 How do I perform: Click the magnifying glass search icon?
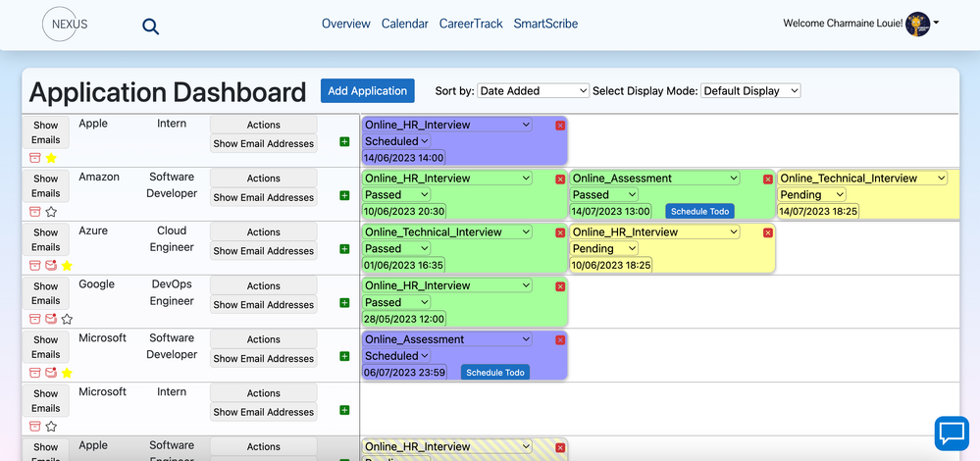[151, 26]
